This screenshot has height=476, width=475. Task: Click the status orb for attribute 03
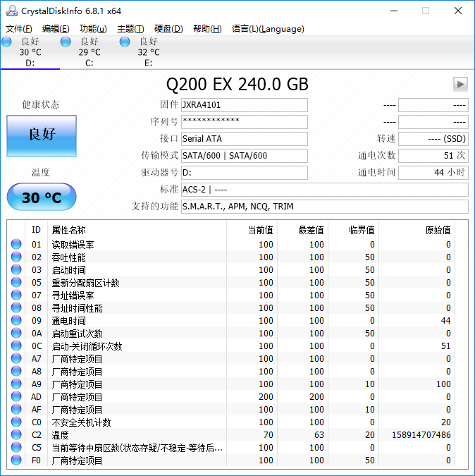click(16, 269)
